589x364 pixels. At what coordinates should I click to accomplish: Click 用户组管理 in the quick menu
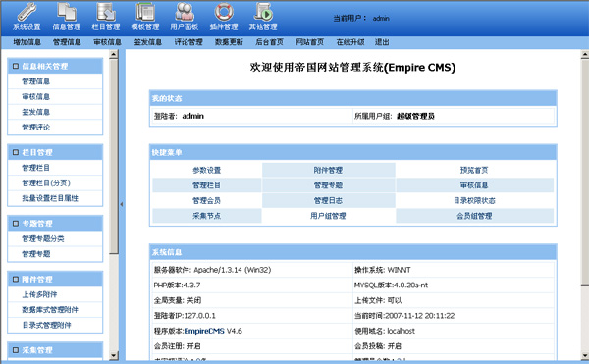328,216
